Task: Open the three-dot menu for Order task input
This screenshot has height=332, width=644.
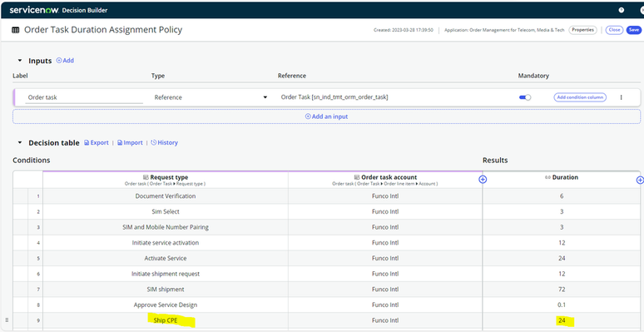Action: point(621,97)
